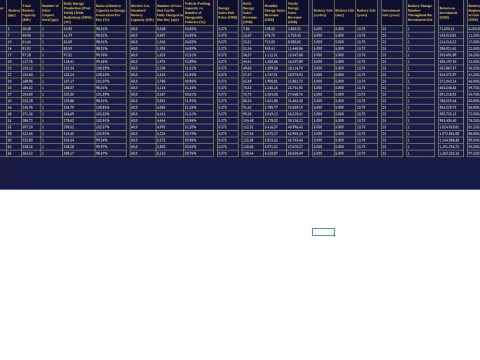Select the 'Daily Energy Production (Post Yield)' header cell
This screenshot has height=360, width=480.
pos(78,13)
